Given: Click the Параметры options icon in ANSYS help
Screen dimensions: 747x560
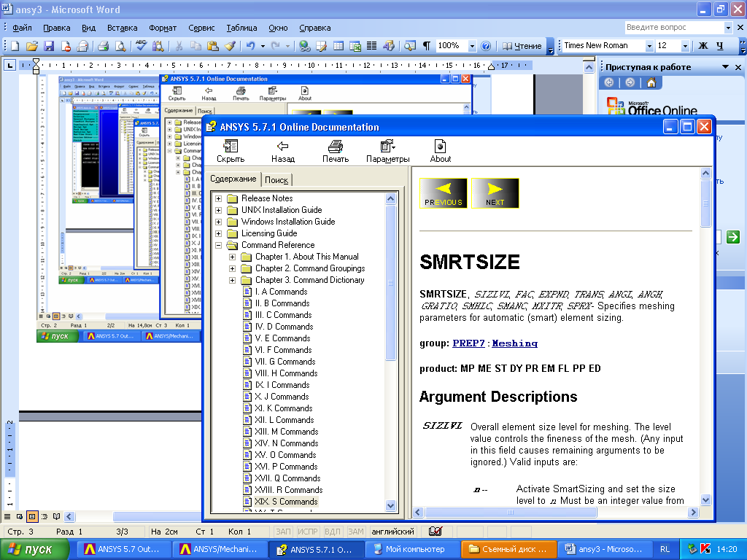Looking at the screenshot, I should pyautogui.click(x=388, y=150).
